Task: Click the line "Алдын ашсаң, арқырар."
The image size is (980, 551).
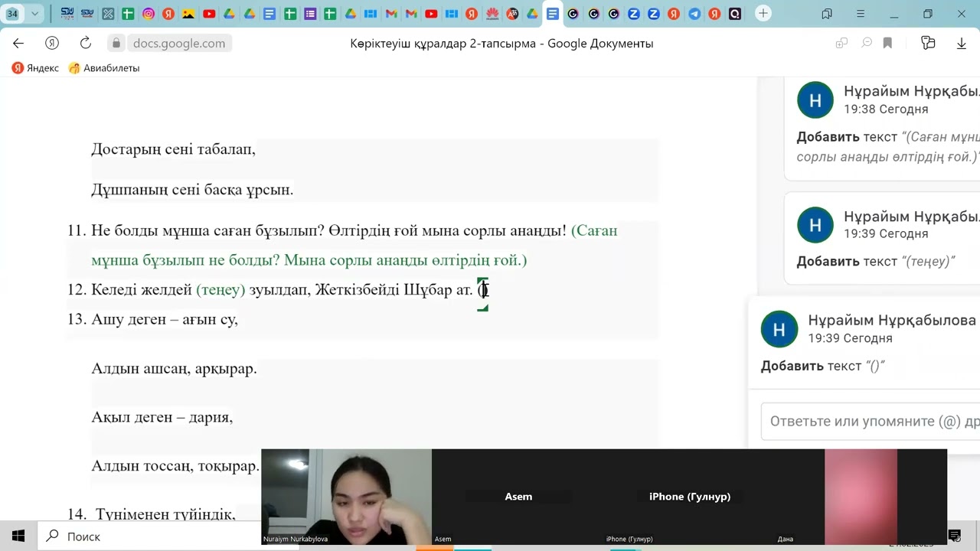Action: click(x=174, y=368)
